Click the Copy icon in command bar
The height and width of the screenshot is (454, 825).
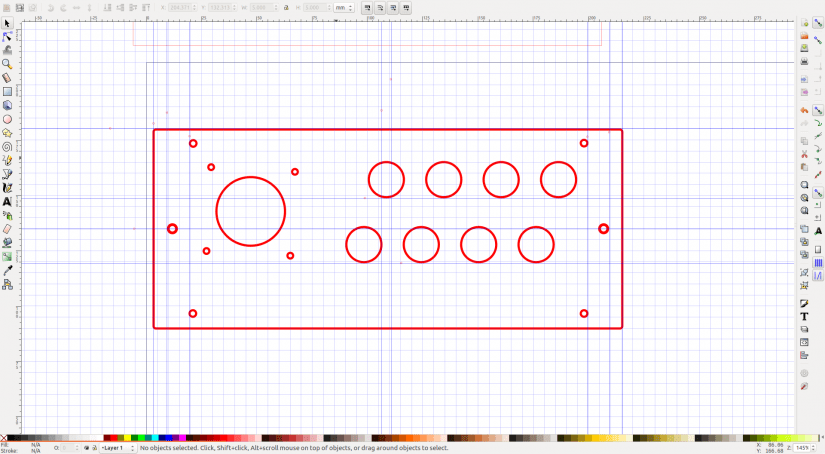point(804,141)
